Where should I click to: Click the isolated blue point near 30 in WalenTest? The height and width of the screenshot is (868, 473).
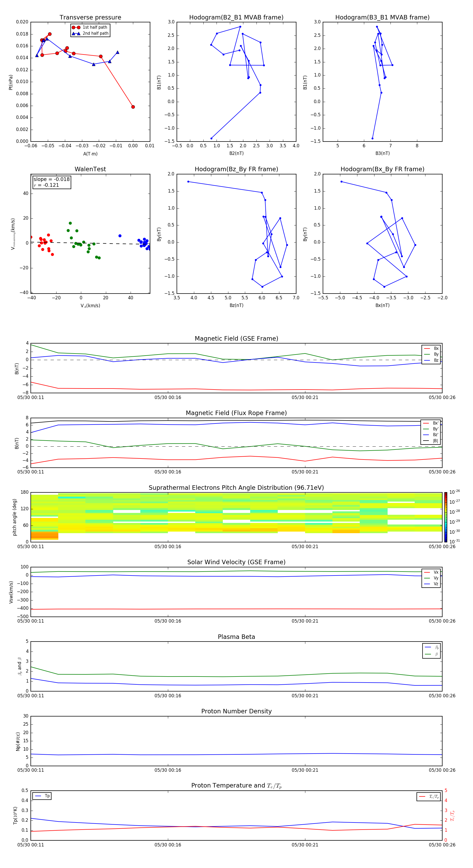tap(120, 236)
